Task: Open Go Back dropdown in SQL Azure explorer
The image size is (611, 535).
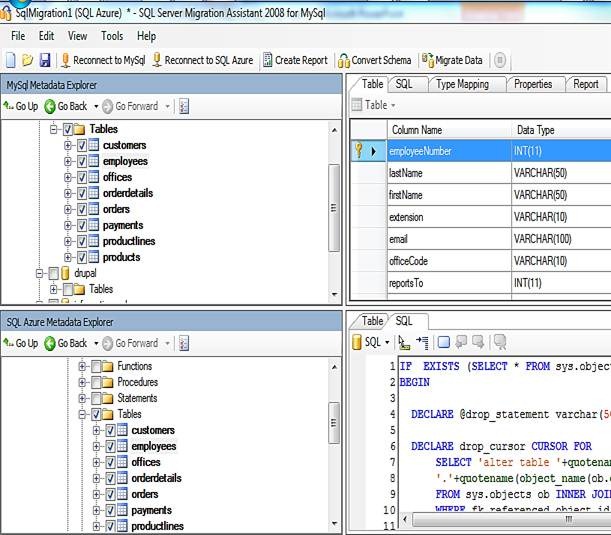Action: coord(96,343)
